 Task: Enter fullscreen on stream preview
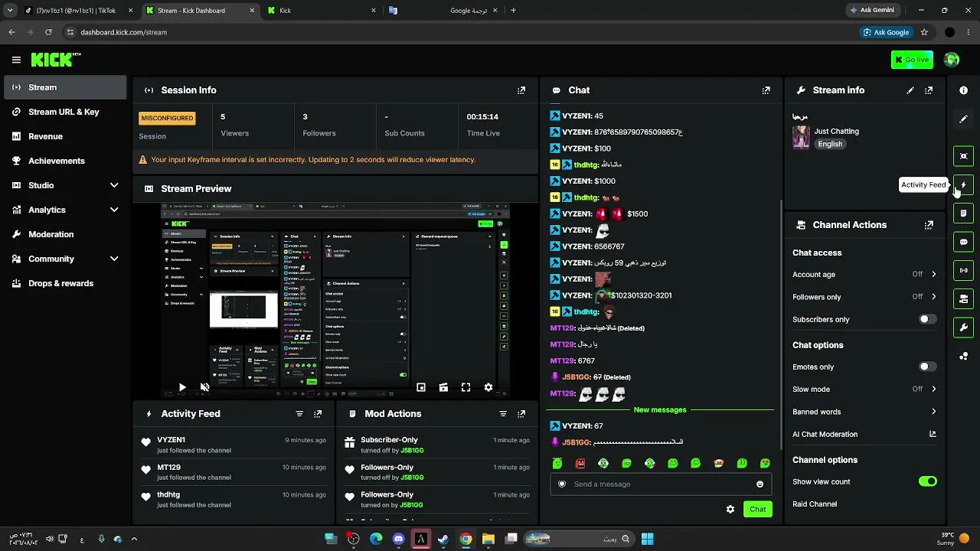point(465,387)
